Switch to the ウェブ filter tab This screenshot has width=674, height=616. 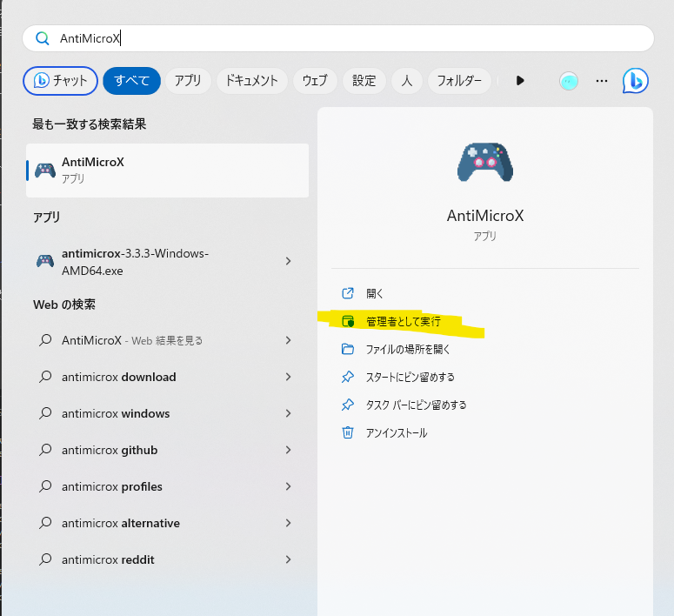[x=315, y=80]
